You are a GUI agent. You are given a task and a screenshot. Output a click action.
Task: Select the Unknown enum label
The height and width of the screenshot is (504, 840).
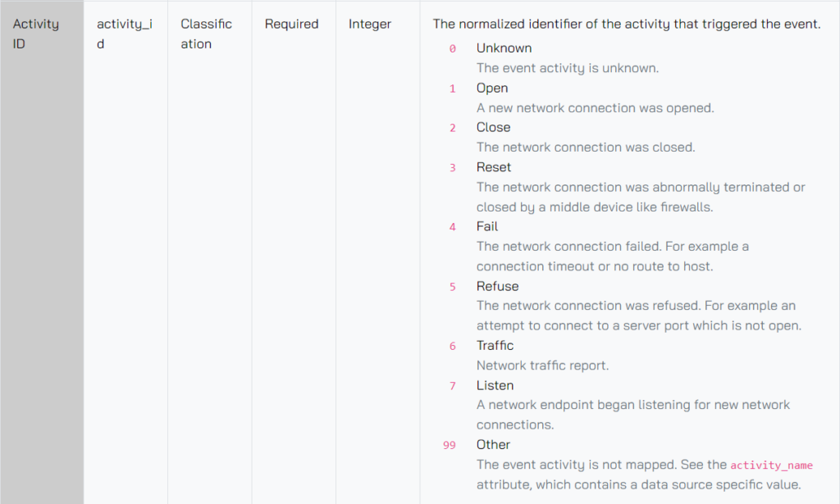coord(504,48)
